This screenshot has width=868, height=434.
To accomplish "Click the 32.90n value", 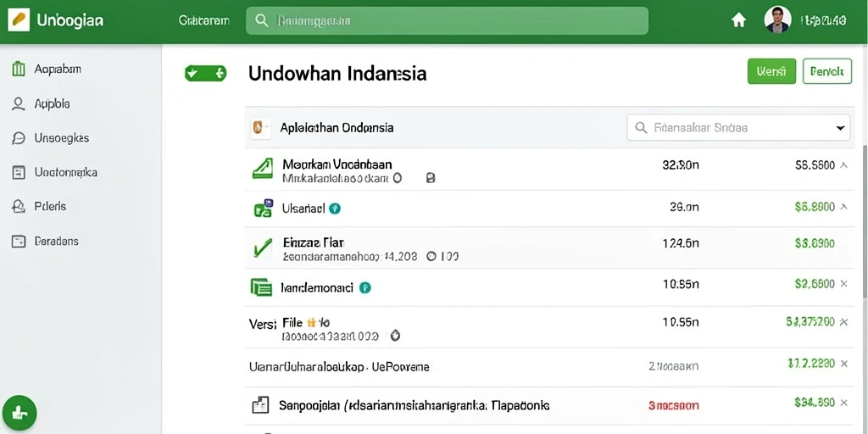I will coord(681,165).
